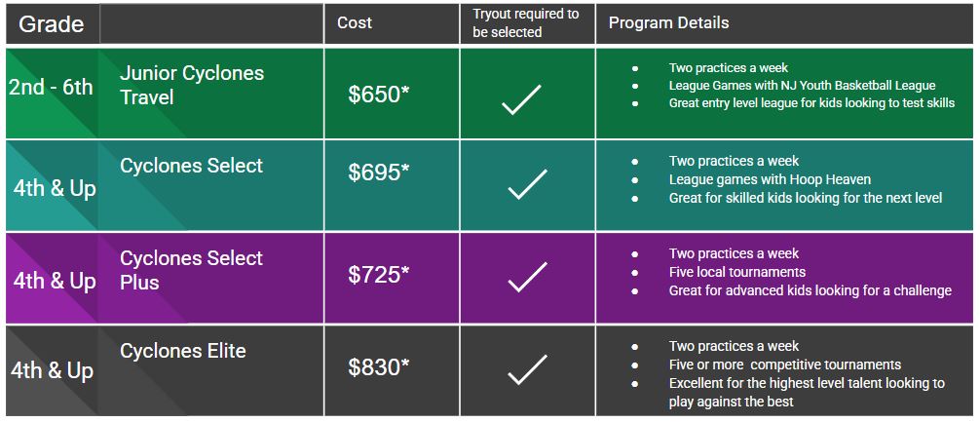Viewport: 980px width, 422px height.
Task: Click the 2nd - 6th grade cell
Action: click(52, 87)
